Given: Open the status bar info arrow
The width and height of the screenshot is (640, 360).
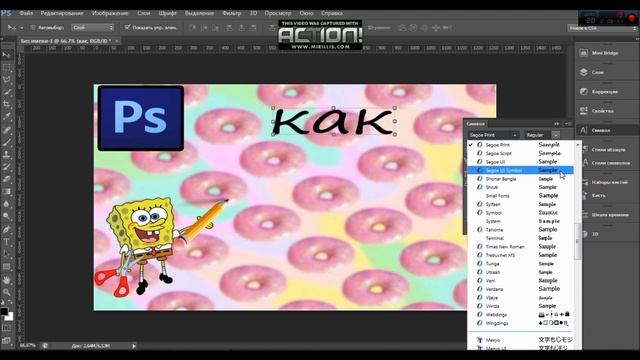Looking at the screenshot, I should [x=133, y=346].
